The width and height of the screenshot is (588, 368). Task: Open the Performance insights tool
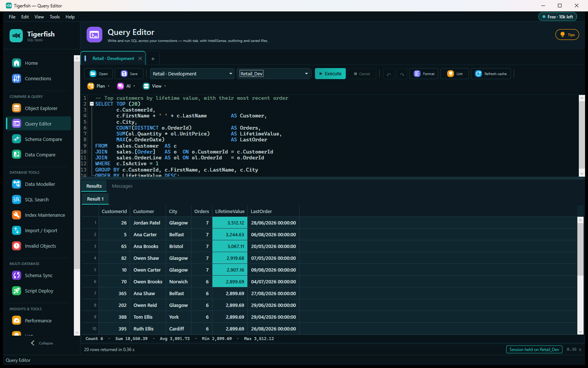[x=38, y=321]
